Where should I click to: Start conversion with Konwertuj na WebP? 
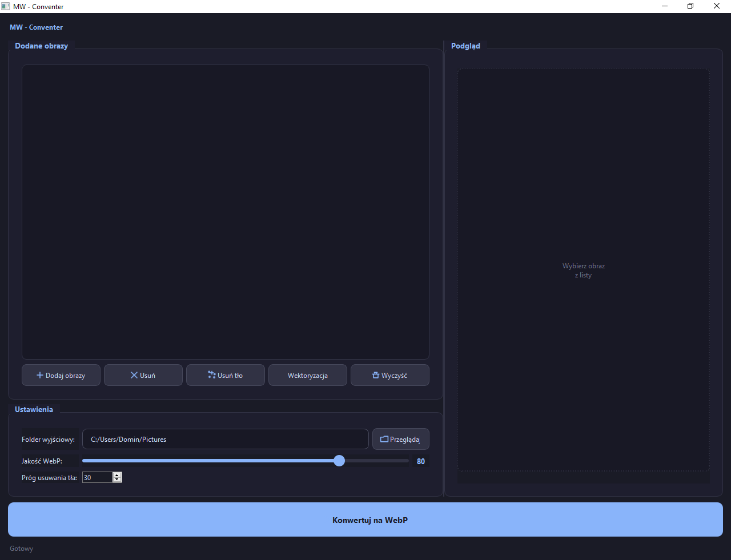click(x=365, y=519)
